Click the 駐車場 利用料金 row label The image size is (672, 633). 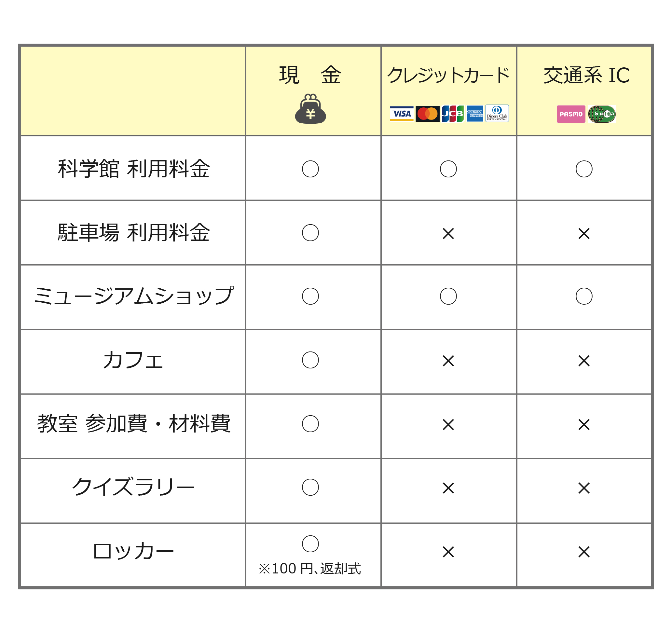(x=134, y=232)
